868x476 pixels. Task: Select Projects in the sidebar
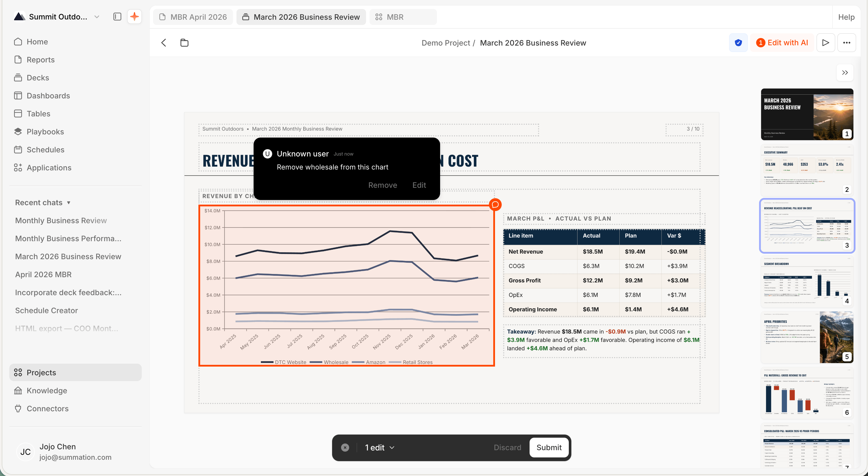[76, 372]
